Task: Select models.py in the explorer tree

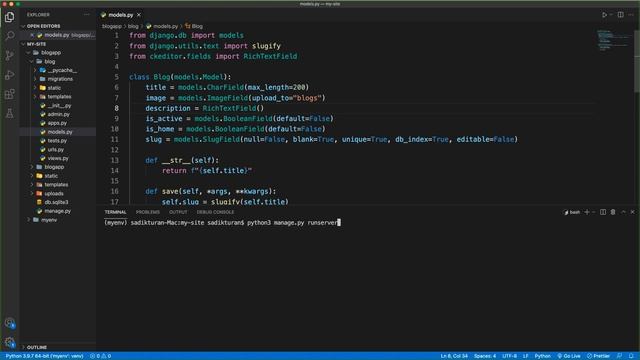Action: (60, 132)
